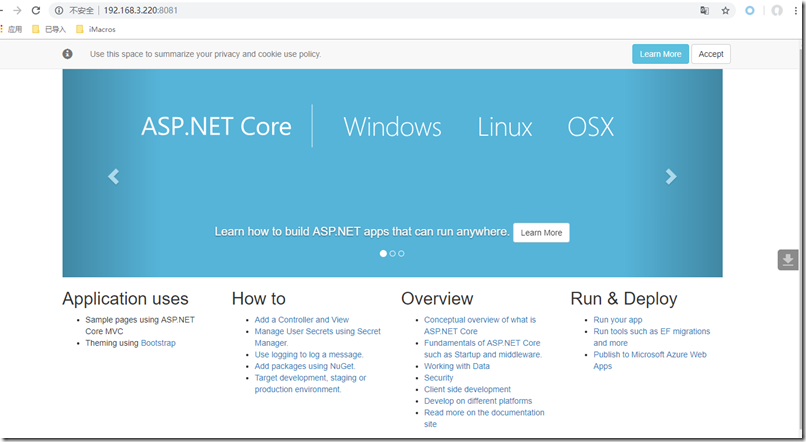Open Run tools such as EF migrations

652,337
